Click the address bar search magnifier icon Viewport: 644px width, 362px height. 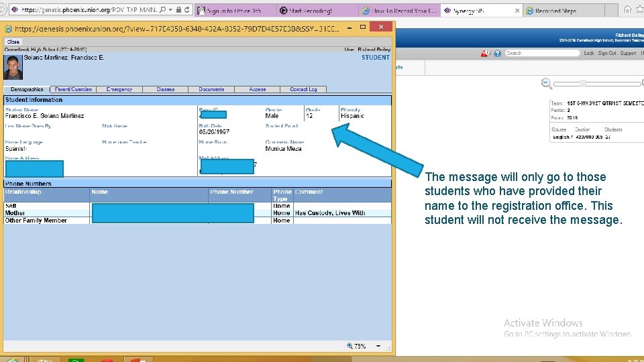[162, 9]
